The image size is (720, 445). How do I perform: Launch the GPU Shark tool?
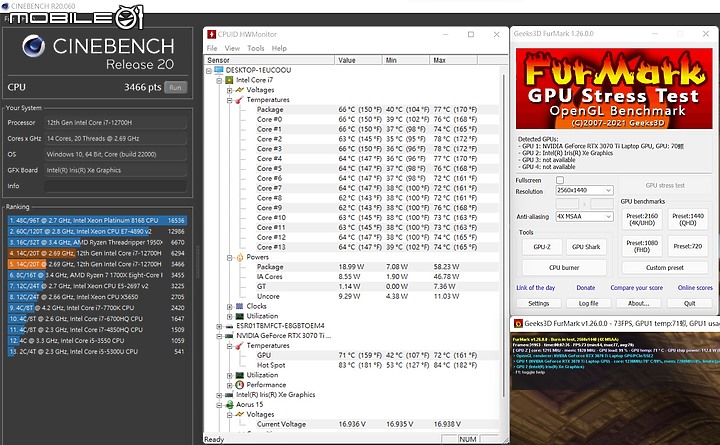coord(586,247)
